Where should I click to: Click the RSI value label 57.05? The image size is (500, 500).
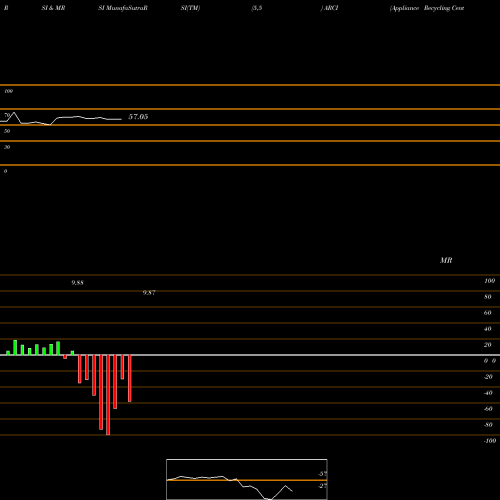[x=138, y=117]
